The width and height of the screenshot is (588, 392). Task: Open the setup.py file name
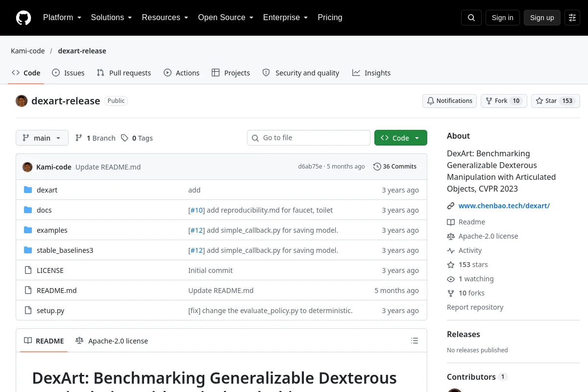50,311
